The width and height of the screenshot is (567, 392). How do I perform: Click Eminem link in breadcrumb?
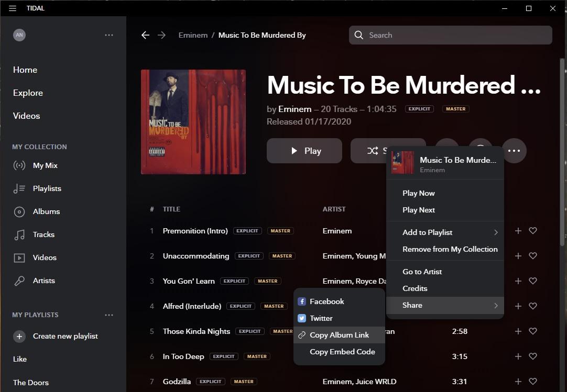193,35
